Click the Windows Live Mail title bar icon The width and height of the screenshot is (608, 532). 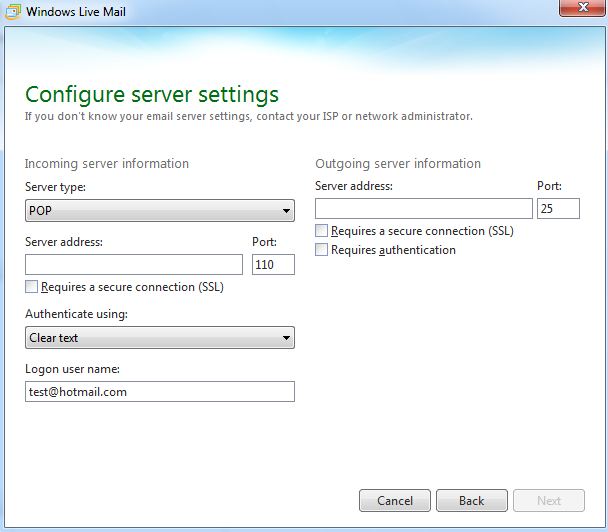(x=12, y=12)
